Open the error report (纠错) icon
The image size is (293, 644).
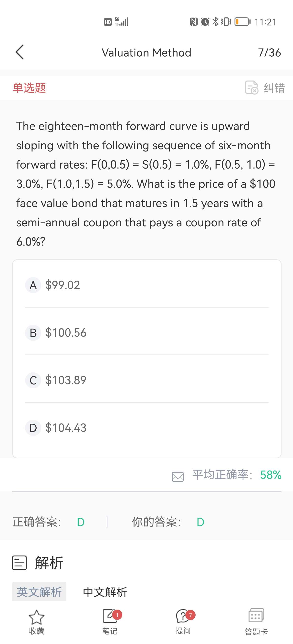(x=251, y=88)
